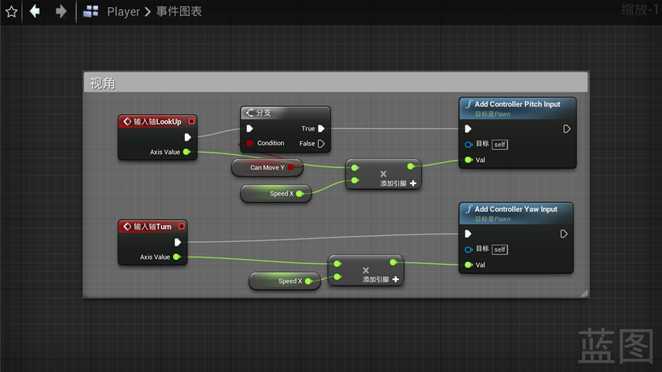Select the Can Move Y variable node
The width and height of the screenshot is (662, 372).
pyautogui.click(x=267, y=168)
